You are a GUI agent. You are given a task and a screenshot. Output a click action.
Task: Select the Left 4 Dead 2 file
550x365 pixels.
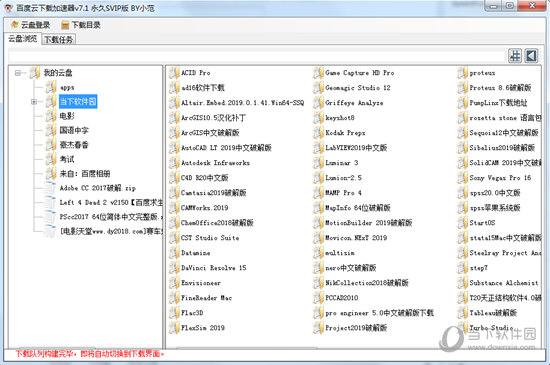click(111, 202)
